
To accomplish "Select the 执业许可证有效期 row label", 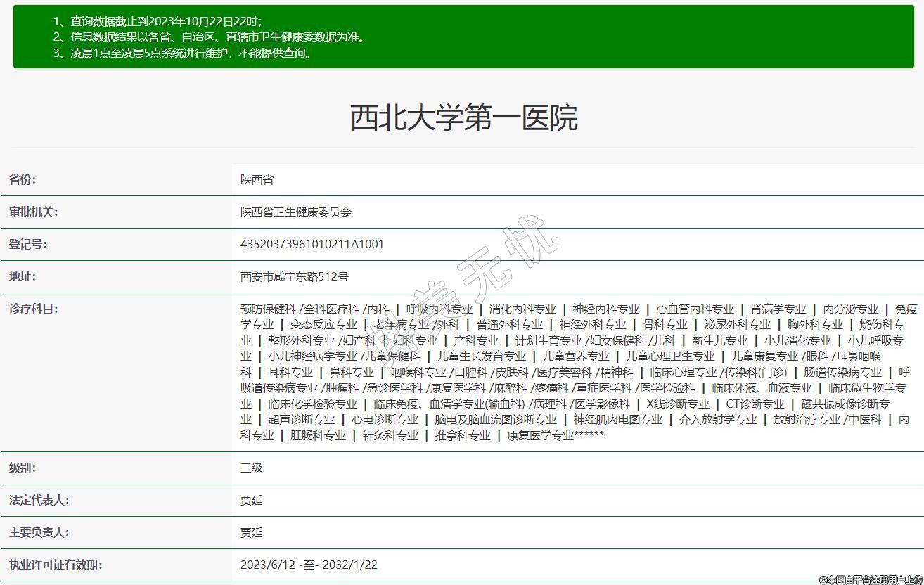I will tap(56, 565).
